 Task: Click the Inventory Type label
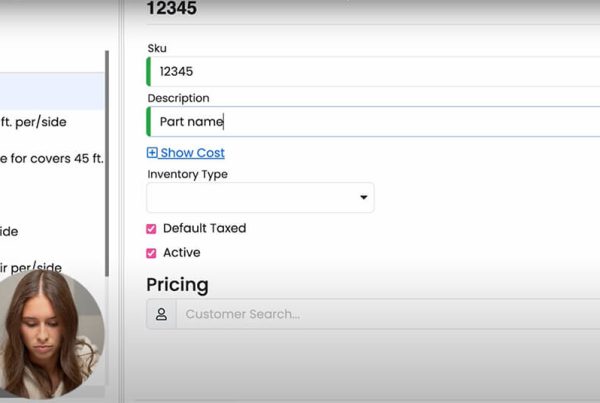187,174
